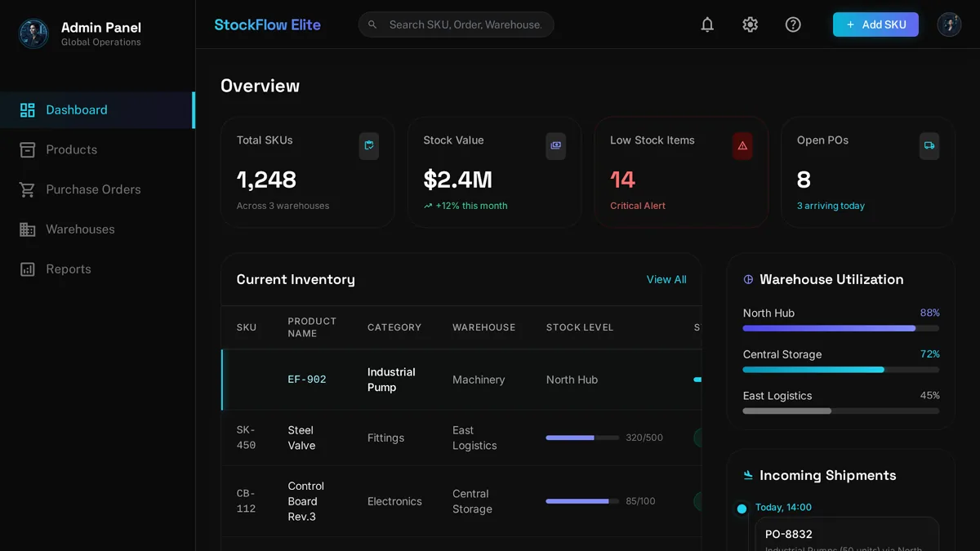Click the Warehouses building icon
Image resolution: width=980 pixels, height=551 pixels.
pos(28,229)
